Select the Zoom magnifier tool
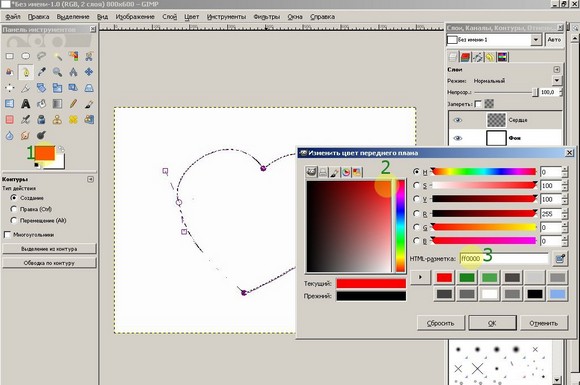This screenshot has width=580, height=385. pos(57,72)
